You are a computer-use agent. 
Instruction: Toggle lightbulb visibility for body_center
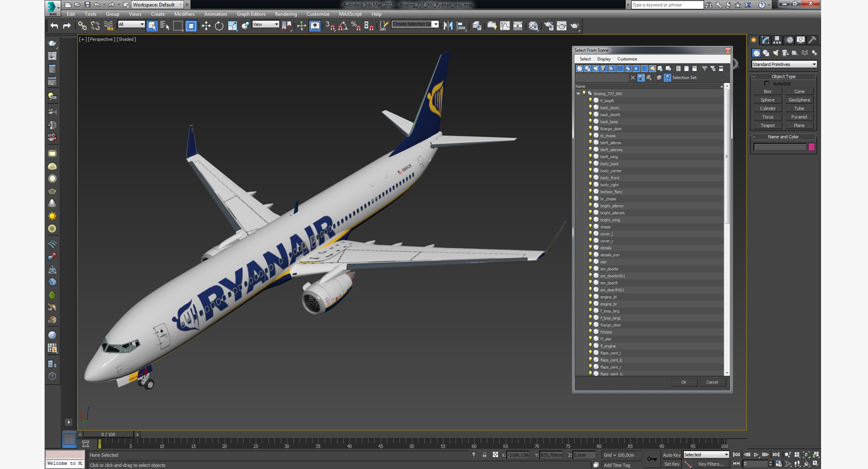pos(590,171)
